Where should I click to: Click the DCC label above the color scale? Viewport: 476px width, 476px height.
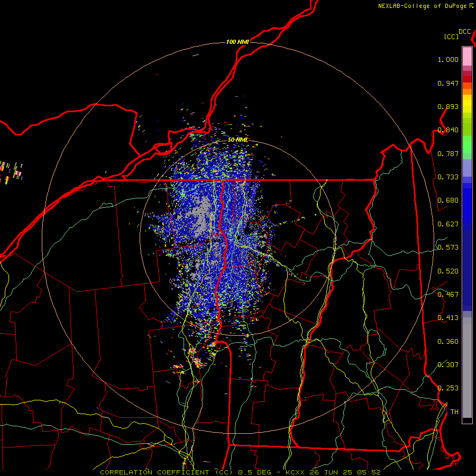465,32
